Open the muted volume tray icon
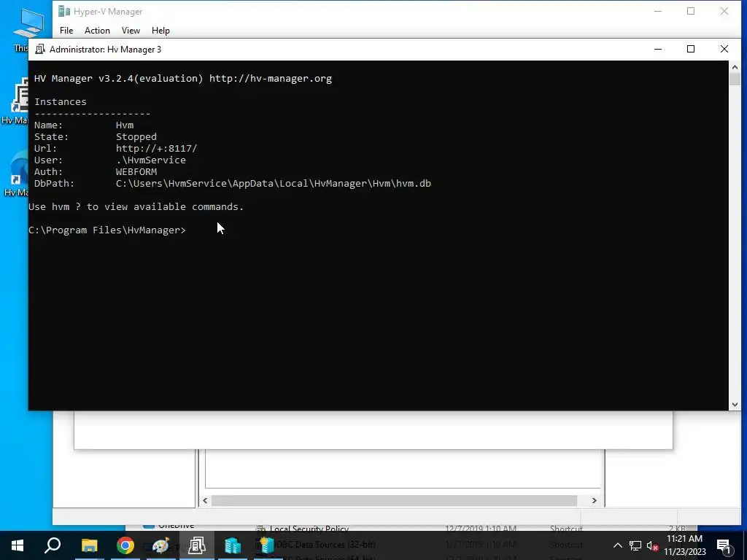 coord(653,545)
